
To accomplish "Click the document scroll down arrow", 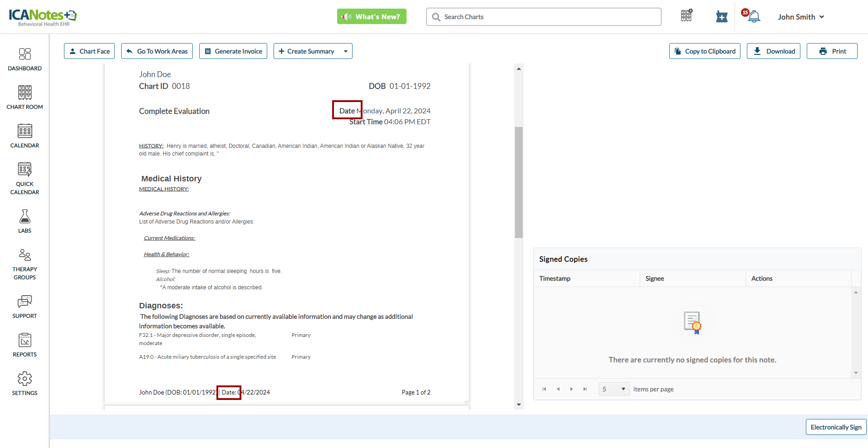I will (519, 404).
